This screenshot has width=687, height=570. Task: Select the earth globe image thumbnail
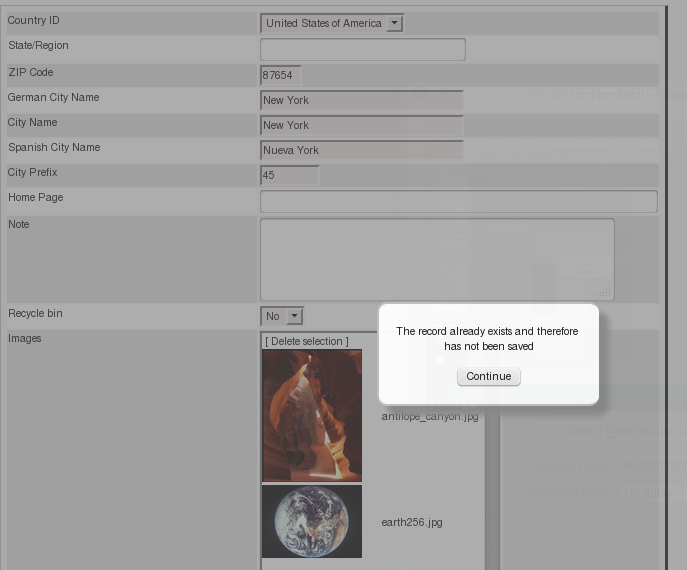[x=311, y=521]
